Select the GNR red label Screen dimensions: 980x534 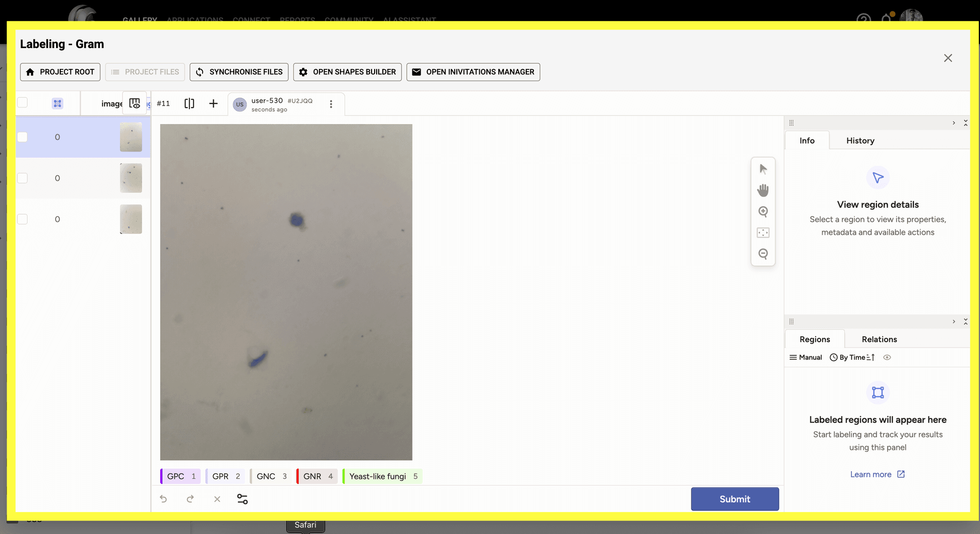317,476
